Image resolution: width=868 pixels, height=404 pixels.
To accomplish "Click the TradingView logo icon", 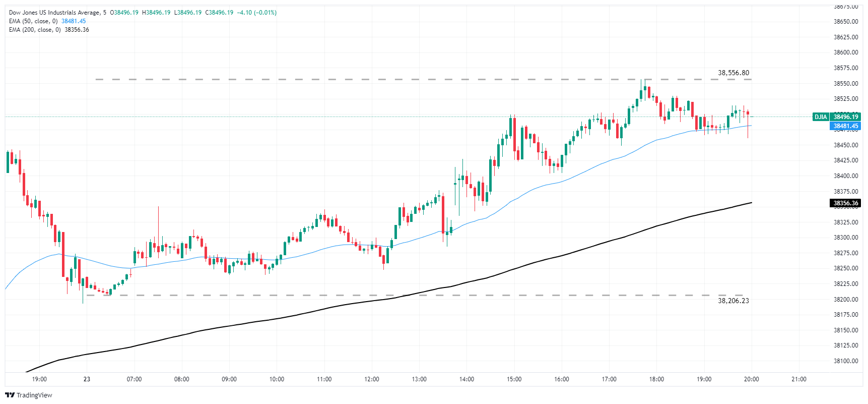I will (x=10, y=395).
